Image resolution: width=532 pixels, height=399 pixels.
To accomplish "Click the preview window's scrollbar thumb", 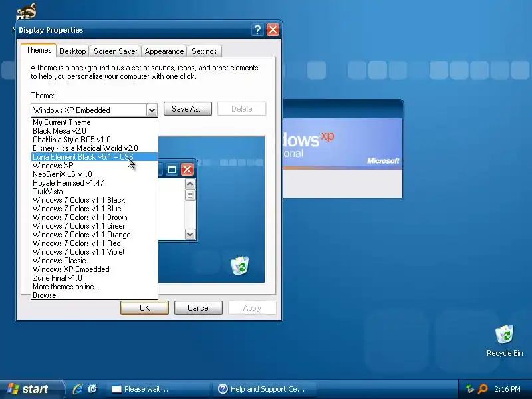I will [x=190, y=195].
